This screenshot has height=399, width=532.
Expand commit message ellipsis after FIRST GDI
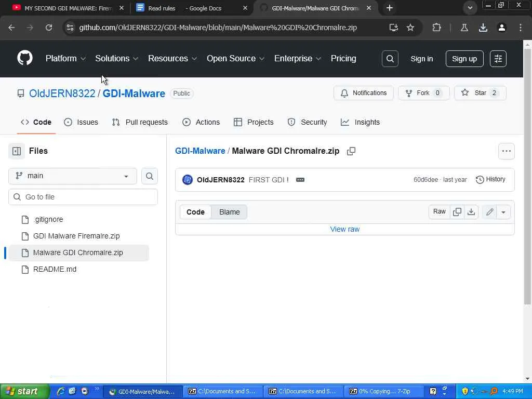[300, 180]
